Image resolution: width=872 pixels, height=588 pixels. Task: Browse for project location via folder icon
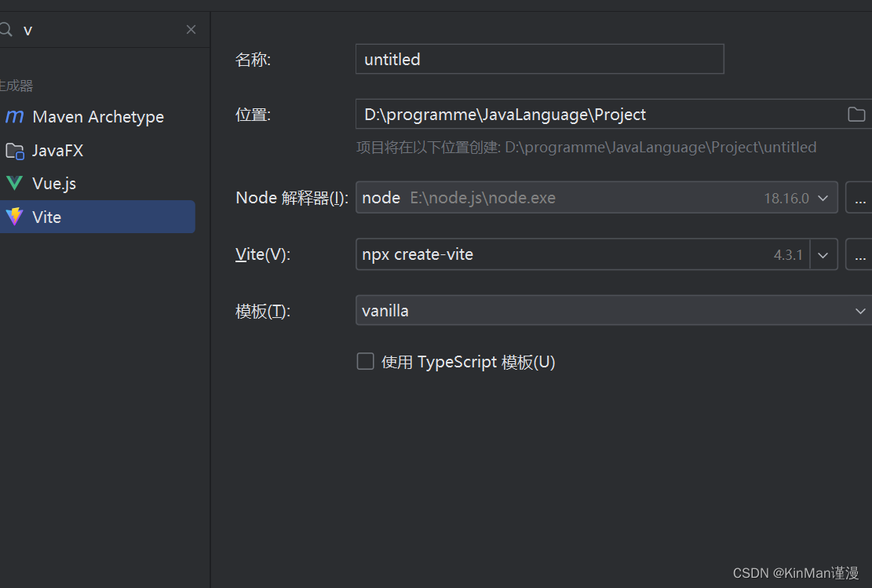[x=856, y=115]
